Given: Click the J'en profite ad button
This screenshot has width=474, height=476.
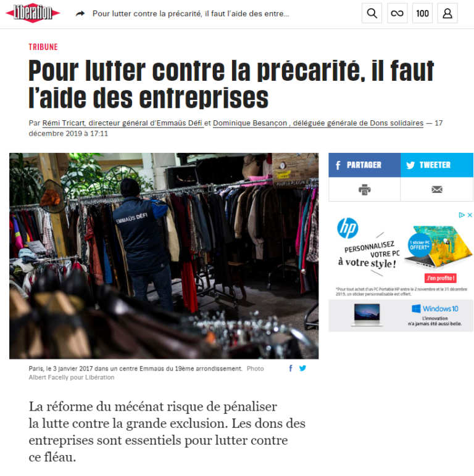Looking at the screenshot, I should 440,278.
